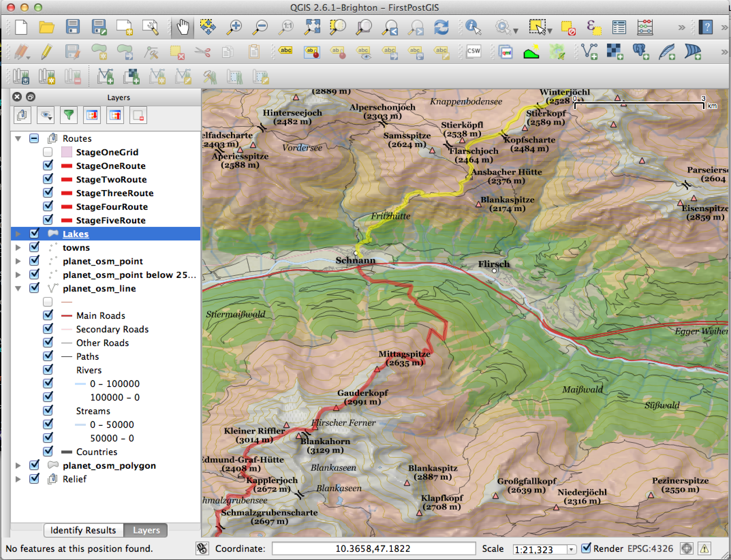Click the Zoom Full extent icon

coord(312,27)
